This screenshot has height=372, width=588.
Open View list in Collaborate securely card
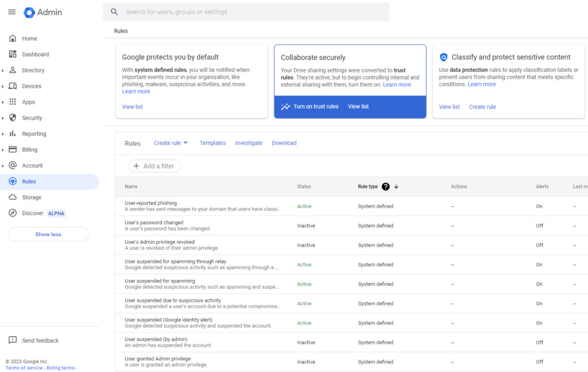358,106
